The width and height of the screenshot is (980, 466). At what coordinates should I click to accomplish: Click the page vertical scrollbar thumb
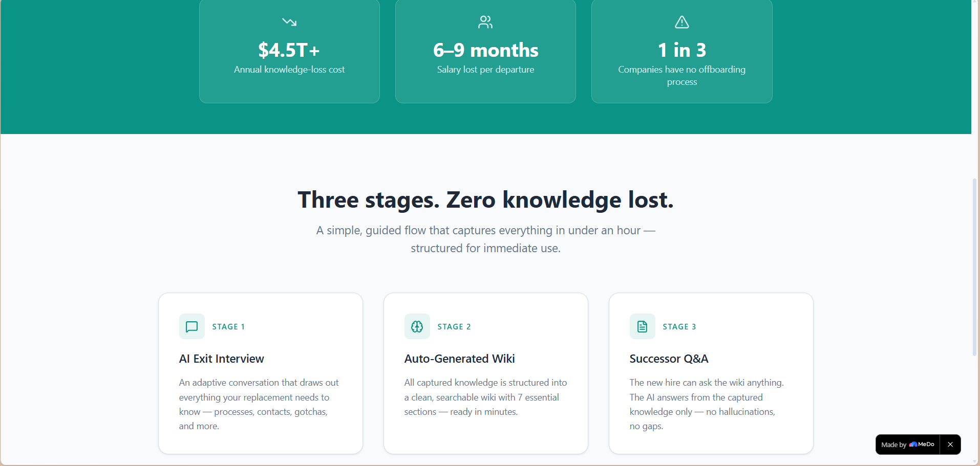coord(975,267)
